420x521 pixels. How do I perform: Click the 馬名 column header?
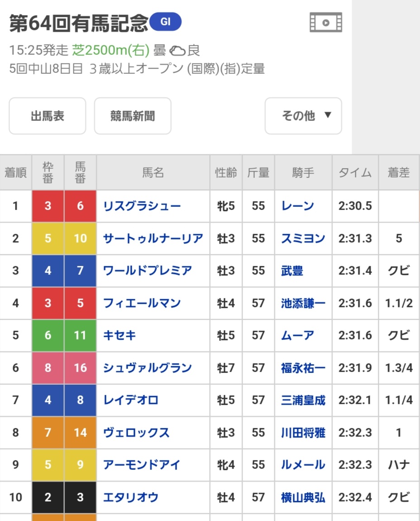153,172
